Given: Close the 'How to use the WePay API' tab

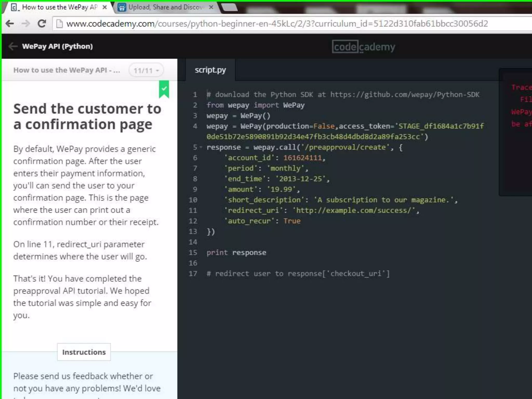Looking at the screenshot, I should pyautogui.click(x=105, y=7).
